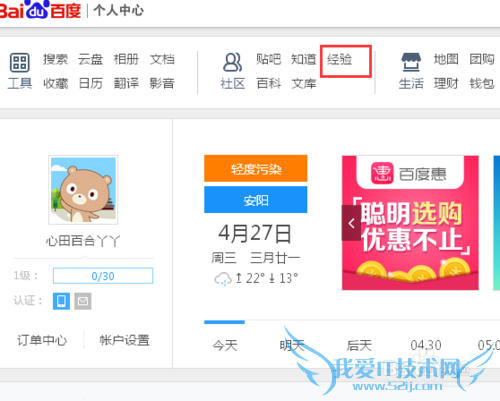Open the 工具 grid icon
Viewport: 500px width, 401px height.
[20, 62]
